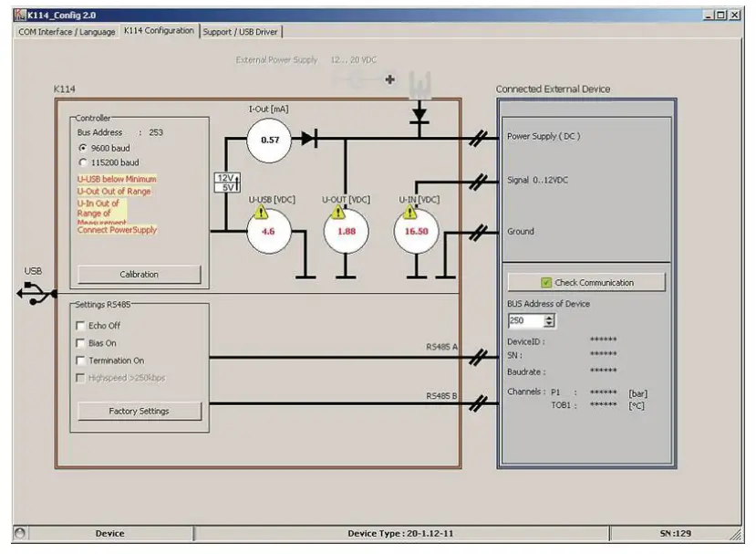The width and height of the screenshot is (756, 554).
Task: Turn on Termination On checkbox
Action: (x=80, y=361)
